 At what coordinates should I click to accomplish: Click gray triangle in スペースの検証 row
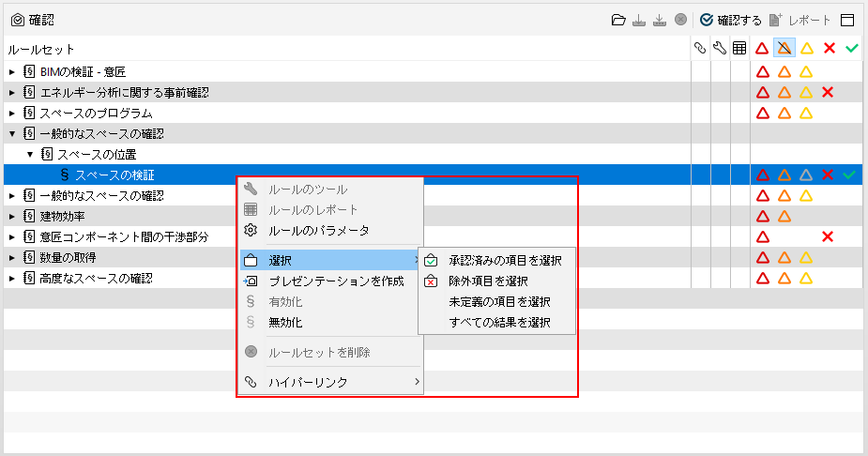806,175
